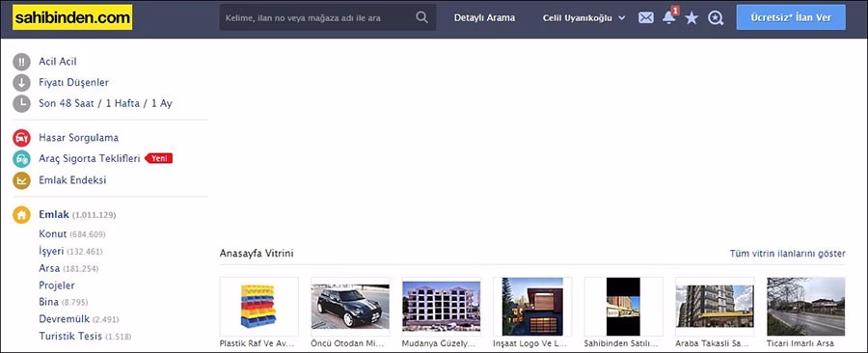Select İşyeri subcategory
Screen dimensions: 868x353
[51, 251]
